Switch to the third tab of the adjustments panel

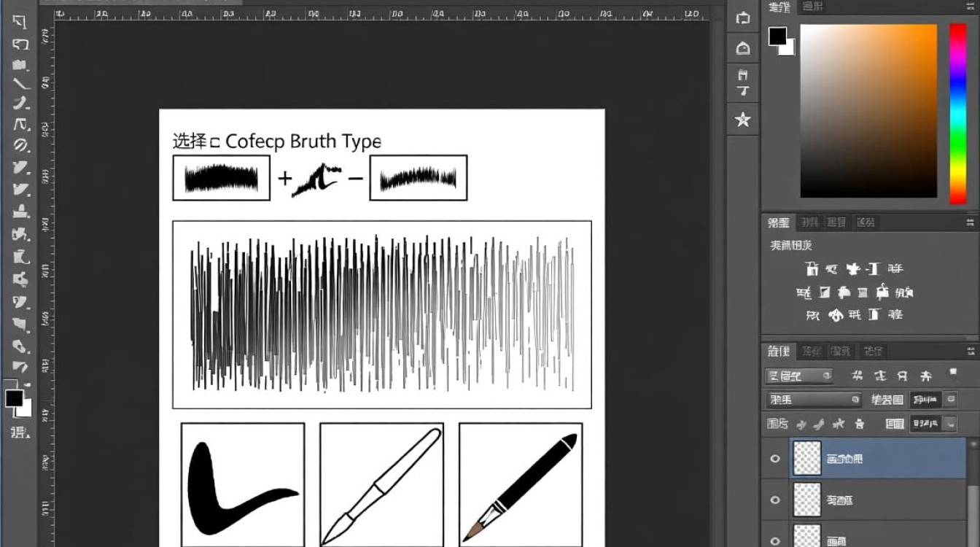pyautogui.click(x=837, y=222)
